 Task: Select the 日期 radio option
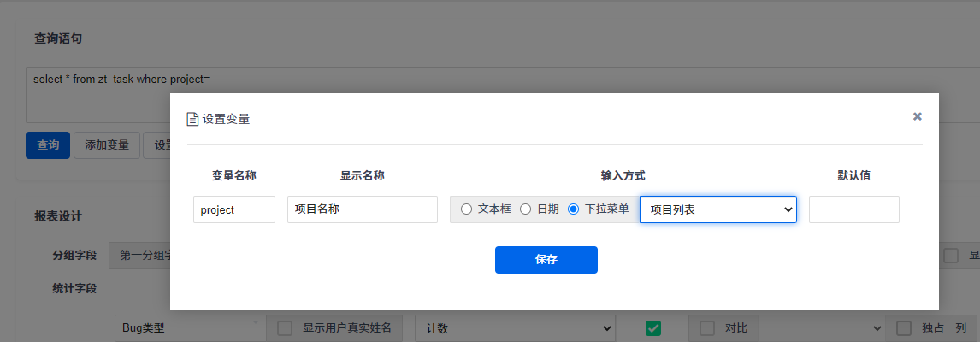(x=526, y=209)
